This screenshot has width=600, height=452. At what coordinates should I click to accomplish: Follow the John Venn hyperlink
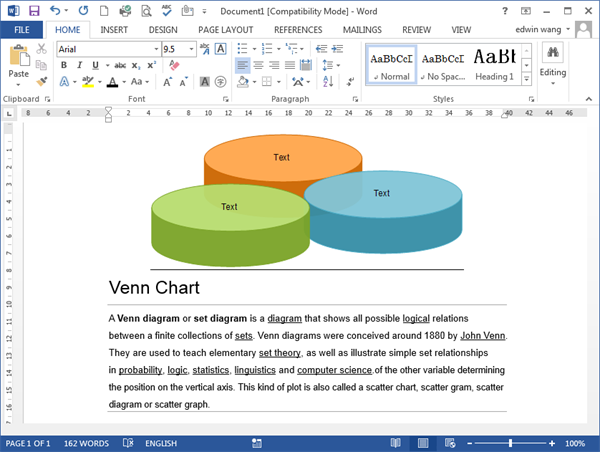tap(482, 336)
